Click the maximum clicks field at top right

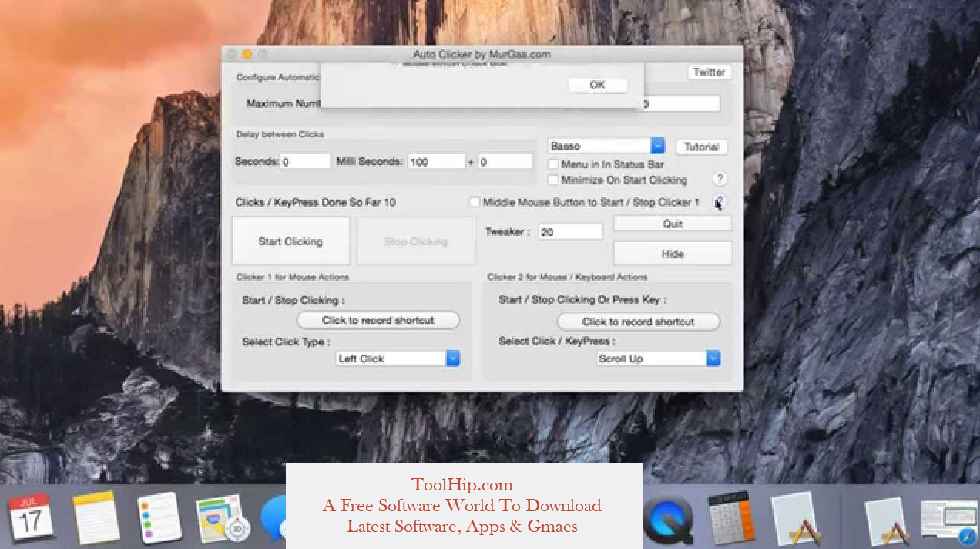click(680, 103)
